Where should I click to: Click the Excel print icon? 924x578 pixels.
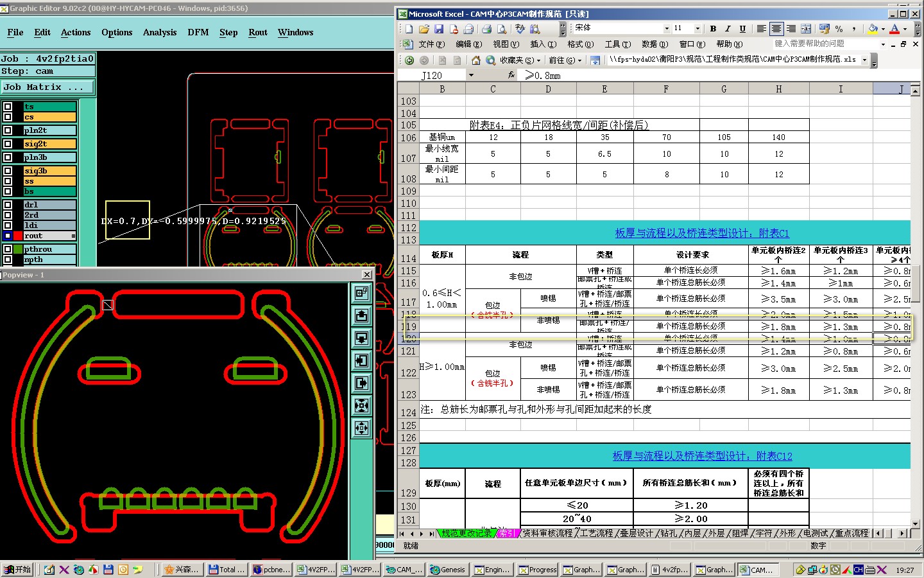[486, 29]
